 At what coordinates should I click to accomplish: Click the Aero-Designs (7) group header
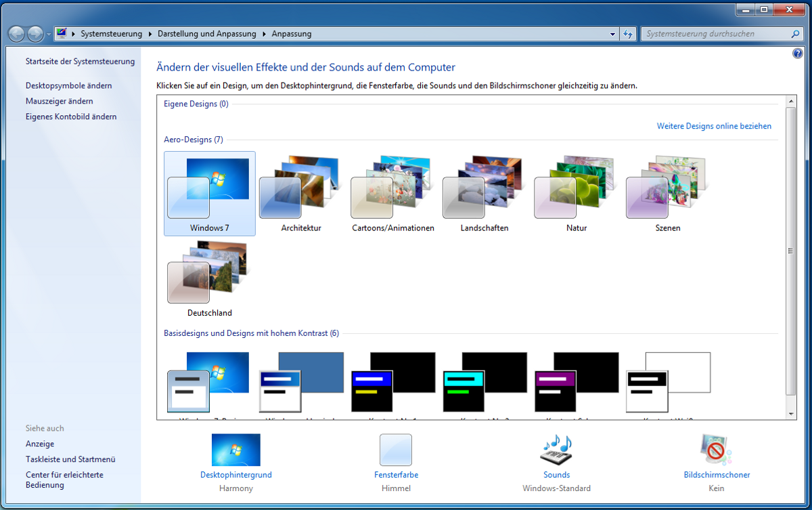coord(194,140)
